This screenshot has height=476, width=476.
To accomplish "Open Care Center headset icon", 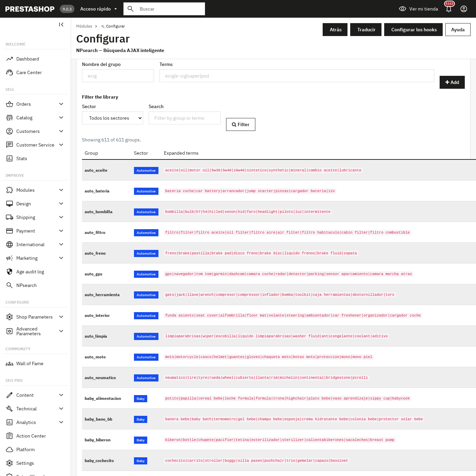I will pos(10,72).
